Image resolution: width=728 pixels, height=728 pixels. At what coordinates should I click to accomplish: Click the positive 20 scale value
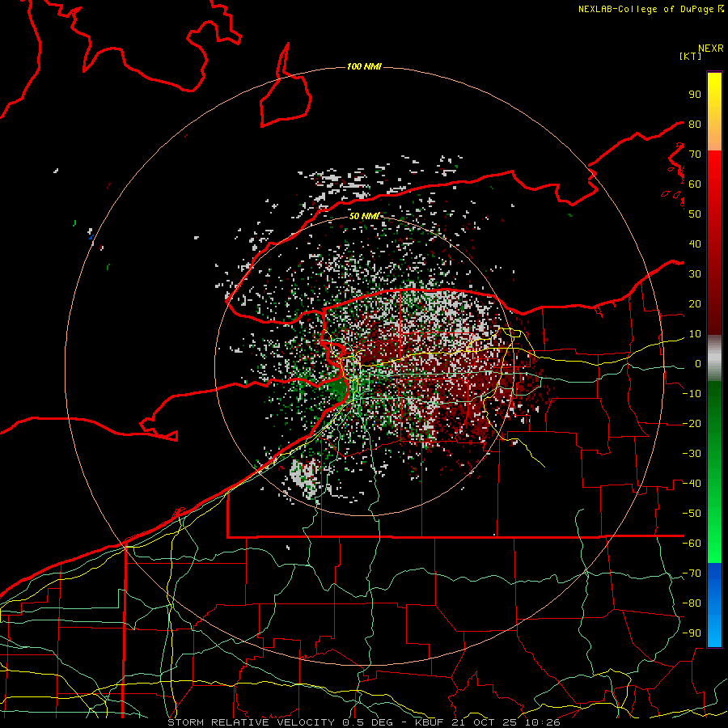pos(695,303)
